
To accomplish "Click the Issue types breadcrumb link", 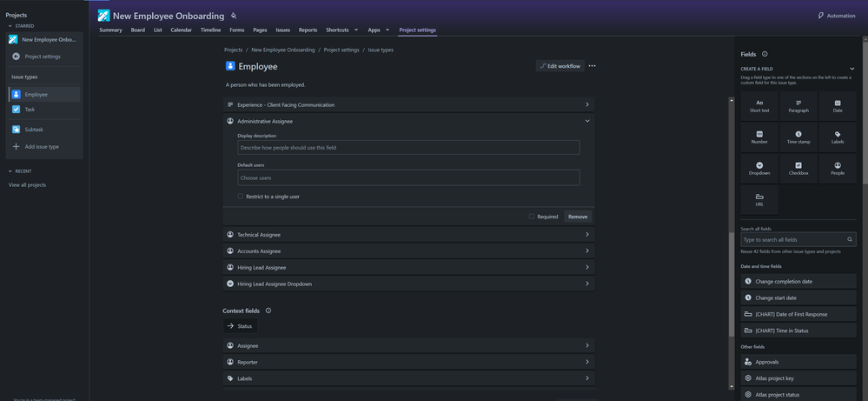I will click(x=381, y=50).
